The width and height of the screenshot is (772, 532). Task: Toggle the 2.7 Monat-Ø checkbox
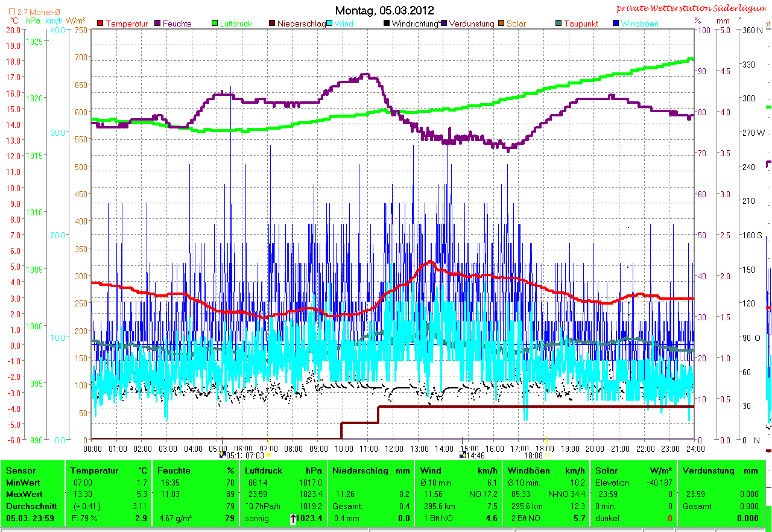tap(12, 11)
